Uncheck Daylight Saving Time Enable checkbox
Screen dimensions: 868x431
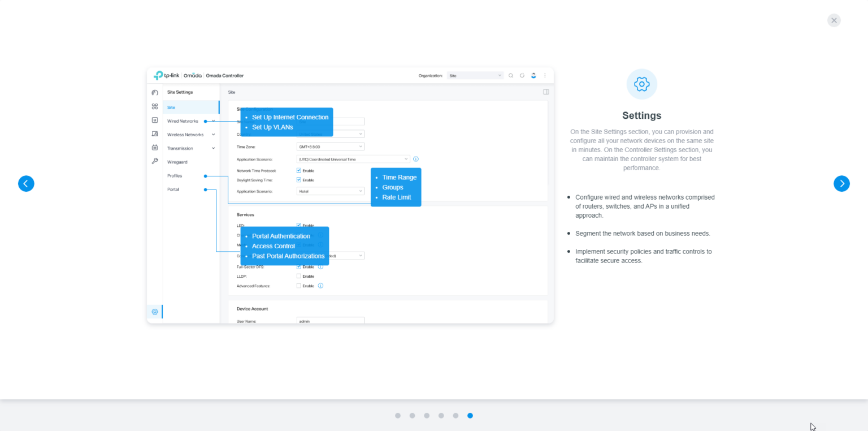tap(299, 180)
